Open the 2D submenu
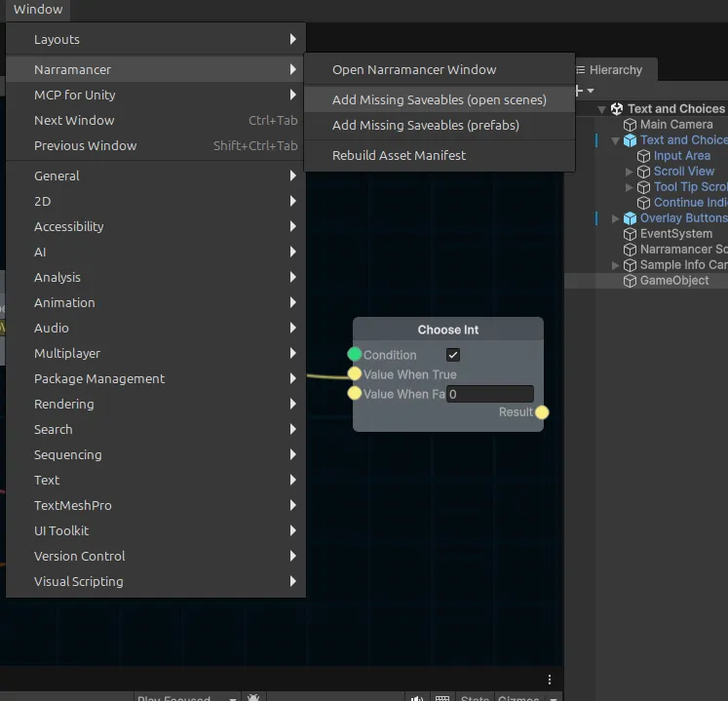The width and height of the screenshot is (728, 701). (x=156, y=201)
